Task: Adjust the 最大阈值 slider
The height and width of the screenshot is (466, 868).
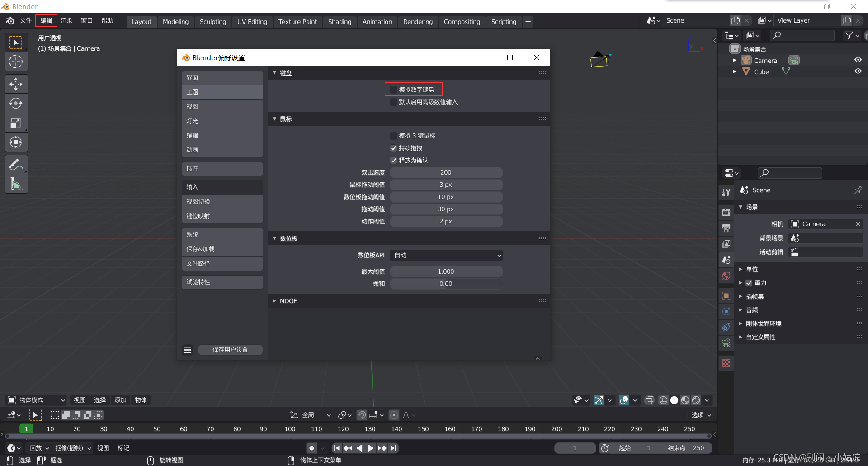Action: click(x=446, y=271)
